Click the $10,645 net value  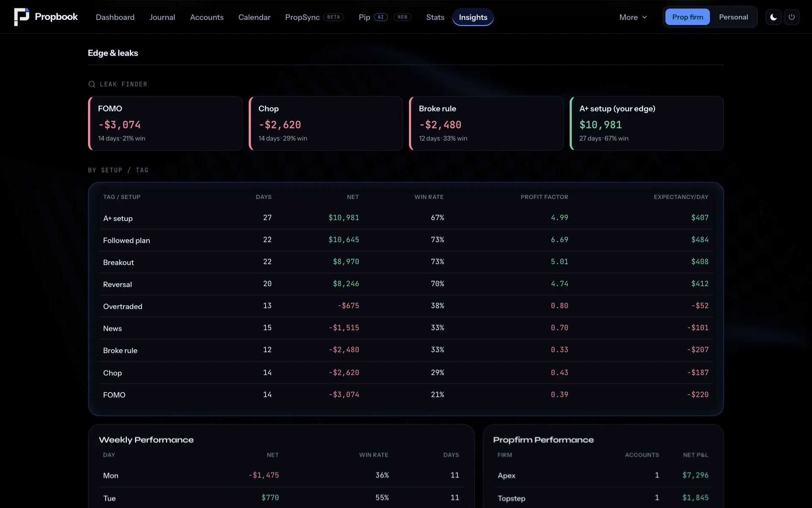click(344, 240)
